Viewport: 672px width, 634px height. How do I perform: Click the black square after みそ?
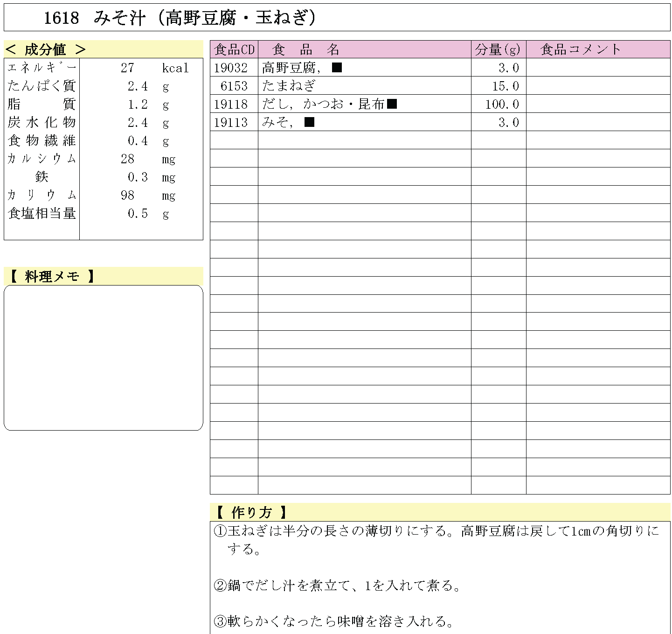[x=309, y=122]
